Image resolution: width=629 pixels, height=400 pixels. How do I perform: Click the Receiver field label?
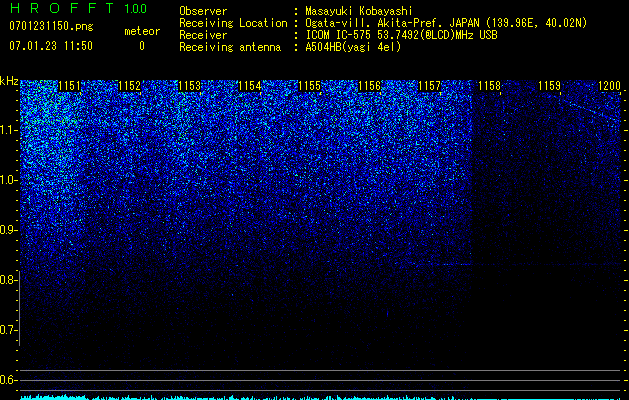pyautogui.click(x=203, y=35)
